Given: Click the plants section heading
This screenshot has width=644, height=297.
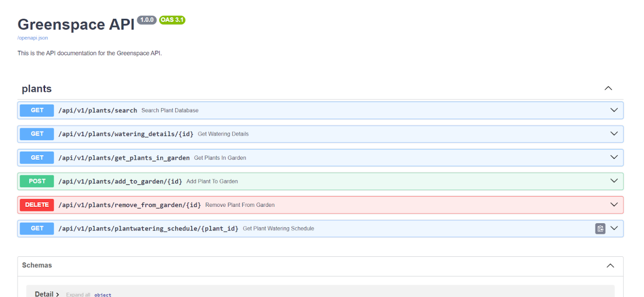Looking at the screenshot, I should pos(37,89).
